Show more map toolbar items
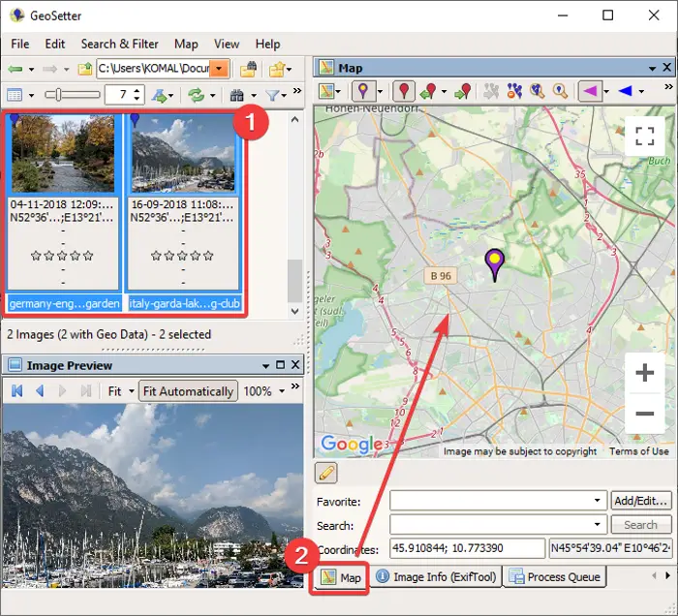The height and width of the screenshot is (616, 678). [668, 87]
